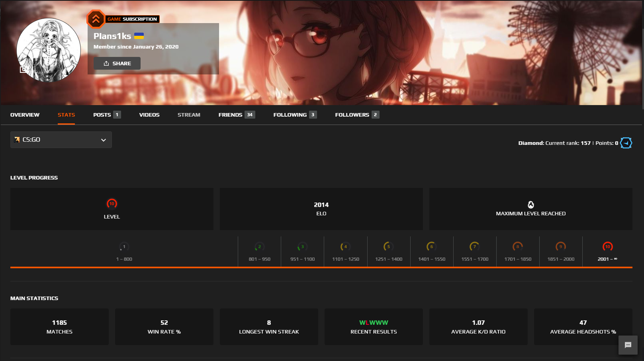This screenshot has width=644, height=361.
Task: Select the Stats tab
Action: pos(66,115)
